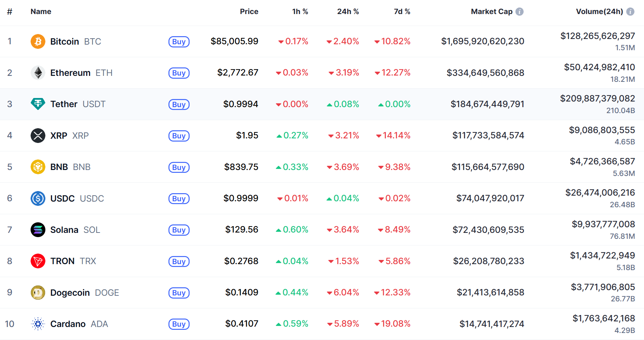
Task: Click the Bitcoin coin logo icon
Action: 38,41
